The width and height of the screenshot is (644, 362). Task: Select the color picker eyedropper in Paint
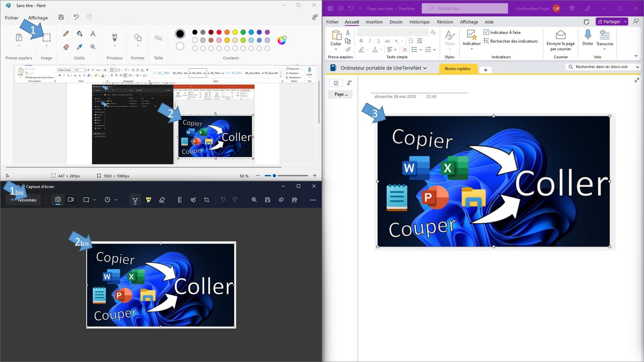79,47
